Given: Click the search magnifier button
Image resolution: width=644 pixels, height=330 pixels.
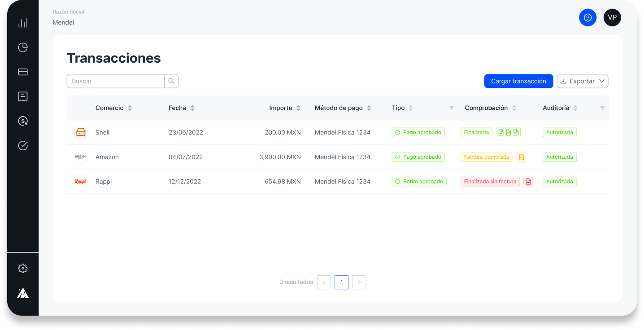Looking at the screenshot, I should (171, 81).
